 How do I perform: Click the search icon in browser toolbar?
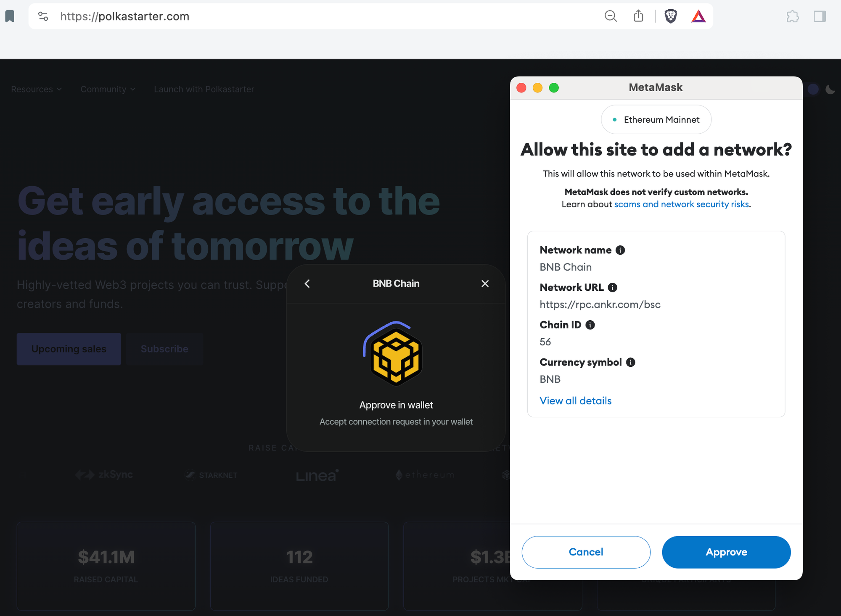[611, 16]
